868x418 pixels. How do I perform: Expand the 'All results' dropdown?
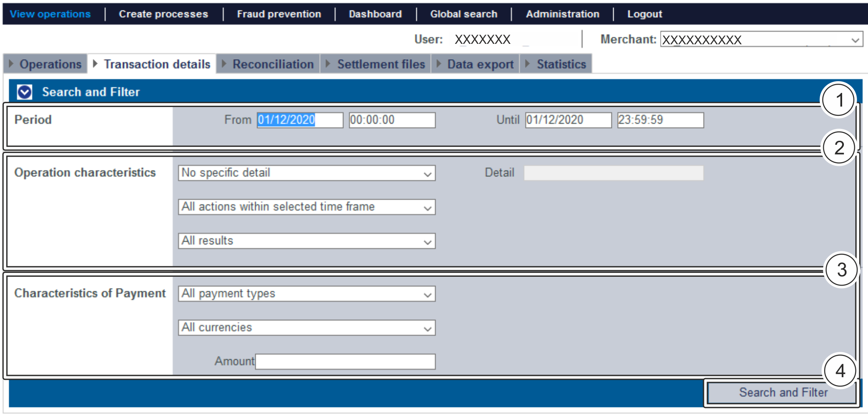(306, 241)
